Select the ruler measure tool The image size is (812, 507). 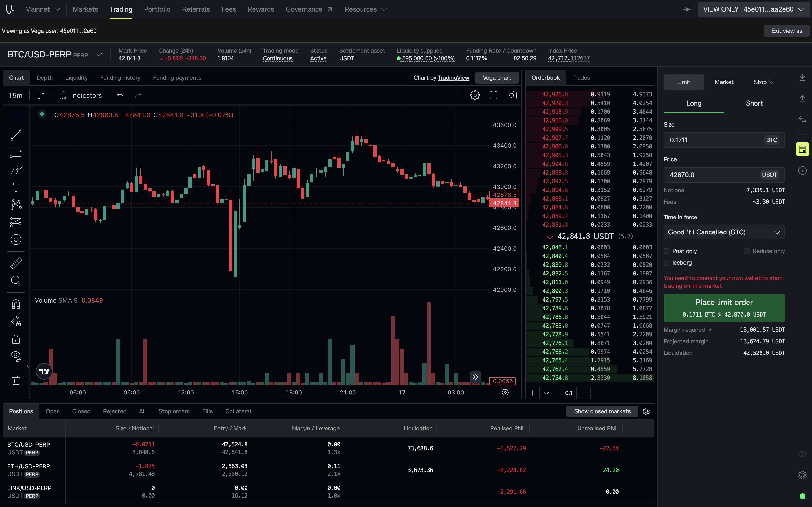click(16, 263)
